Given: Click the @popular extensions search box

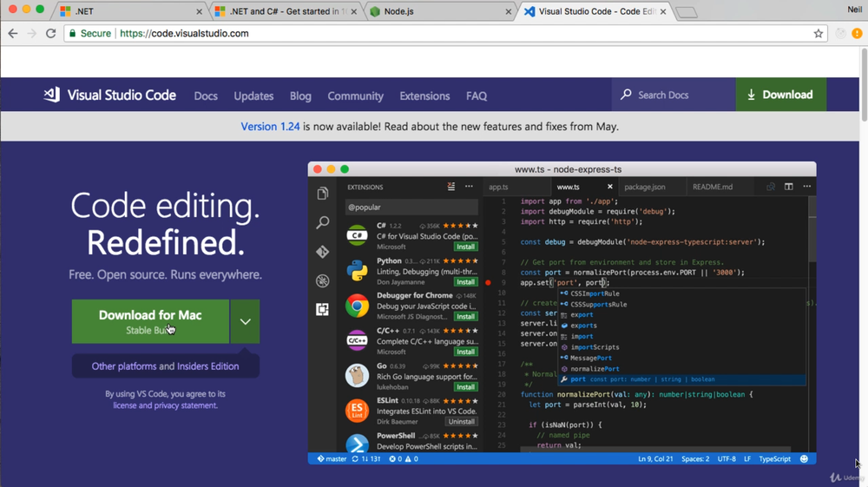Looking at the screenshot, I should tap(411, 207).
